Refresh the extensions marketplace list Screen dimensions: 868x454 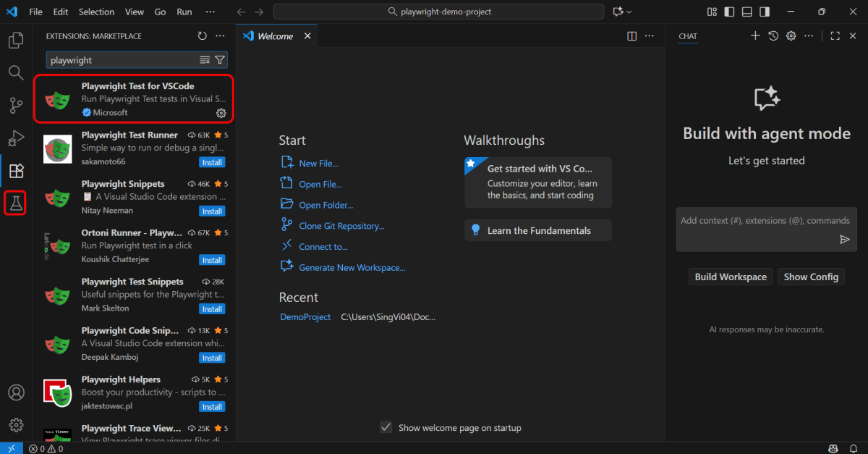pos(203,36)
